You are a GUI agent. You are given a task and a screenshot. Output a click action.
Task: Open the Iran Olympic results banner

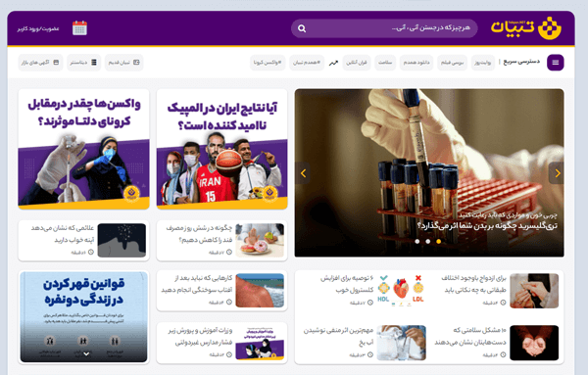click(222, 149)
